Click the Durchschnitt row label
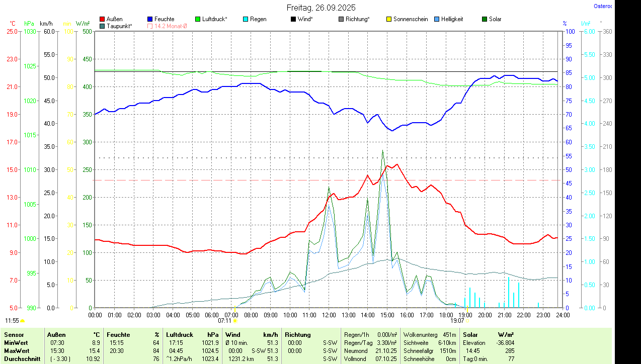Screen dimensions: 641x364 [22, 359]
